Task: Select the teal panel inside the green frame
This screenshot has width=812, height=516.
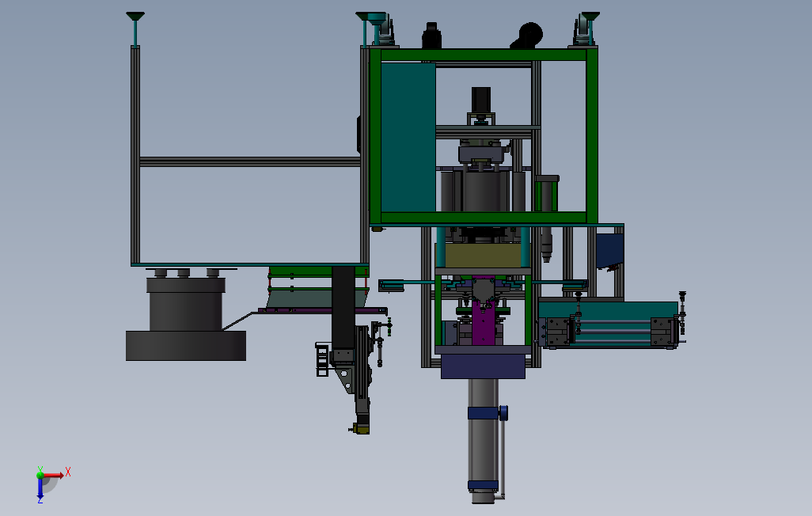Action: pos(408,137)
